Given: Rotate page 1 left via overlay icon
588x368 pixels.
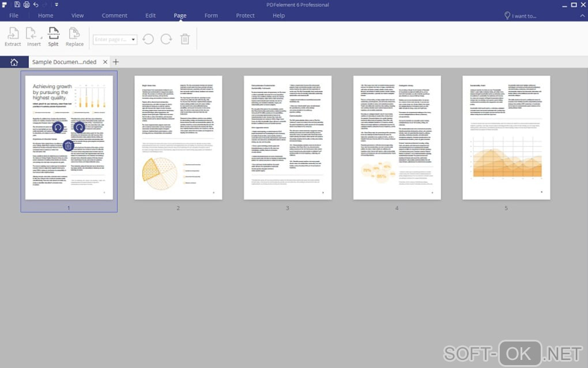Looking at the screenshot, I should click(58, 127).
